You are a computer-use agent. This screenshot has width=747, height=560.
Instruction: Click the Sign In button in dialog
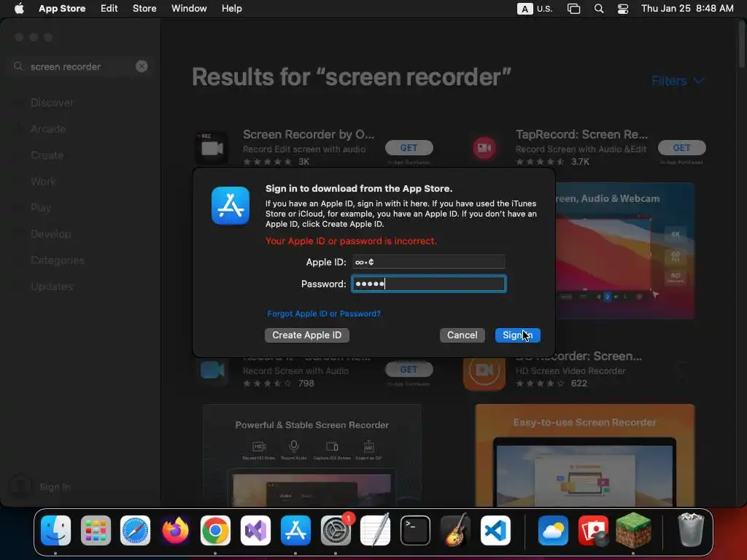[x=517, y=335]
